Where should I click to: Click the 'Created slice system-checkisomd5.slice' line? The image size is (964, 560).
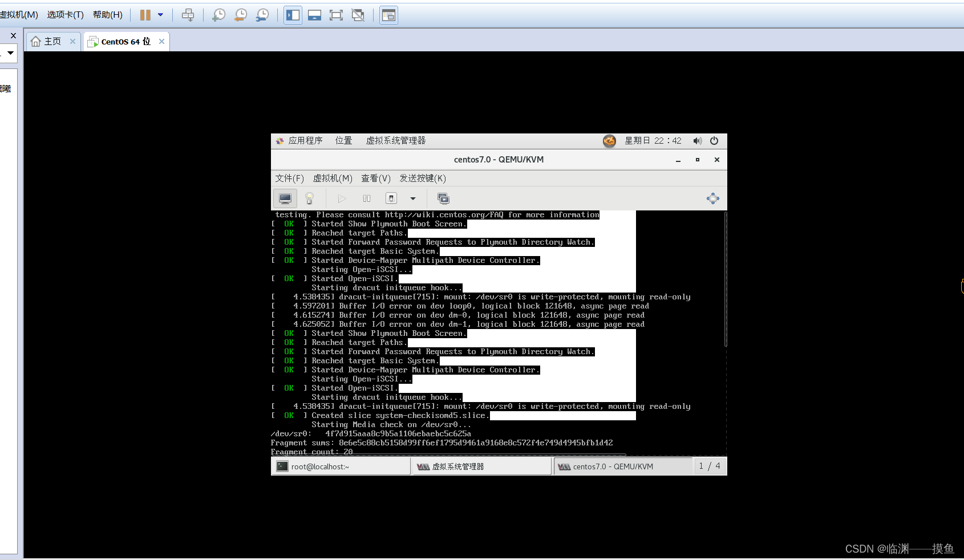380,415
